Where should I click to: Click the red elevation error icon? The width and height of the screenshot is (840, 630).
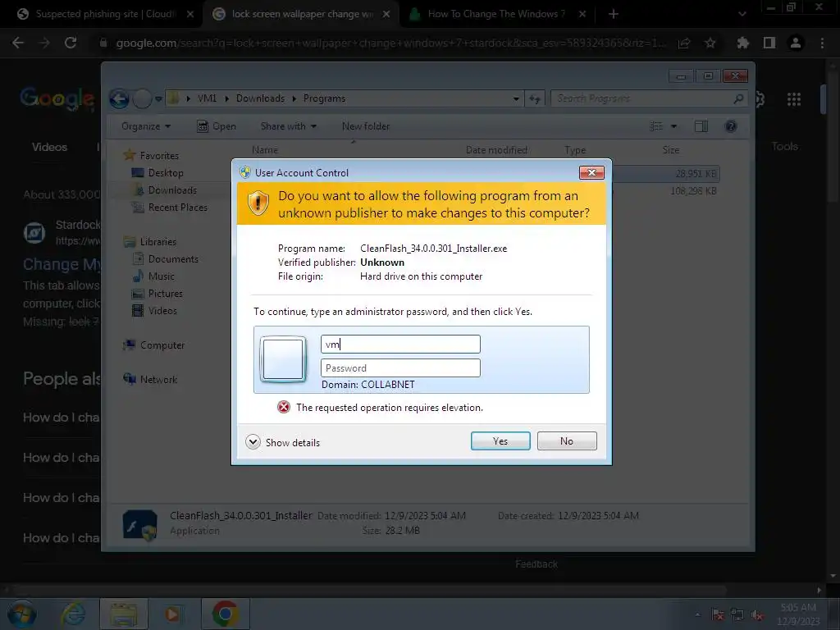(x=283, y=407)
